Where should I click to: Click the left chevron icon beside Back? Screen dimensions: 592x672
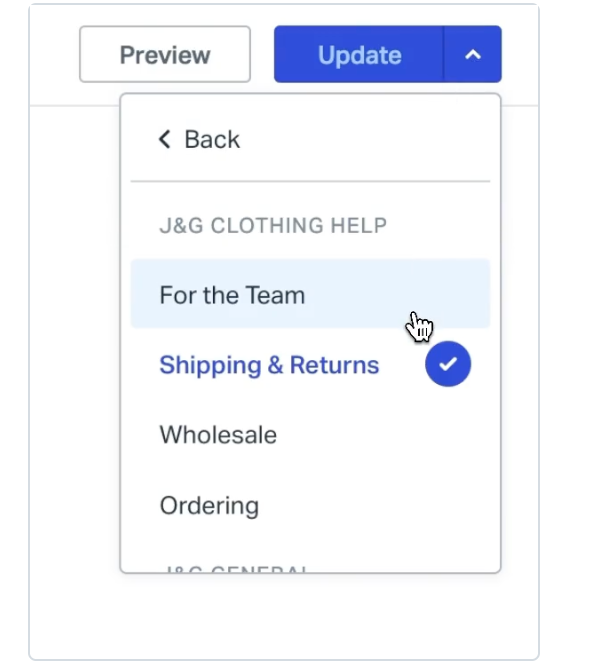click(165, 139)
